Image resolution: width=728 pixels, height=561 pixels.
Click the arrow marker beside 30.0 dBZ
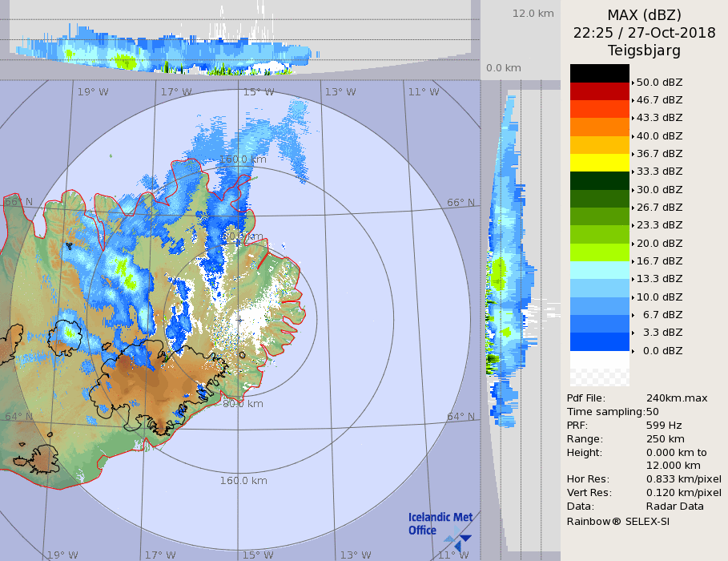[633, 190]
